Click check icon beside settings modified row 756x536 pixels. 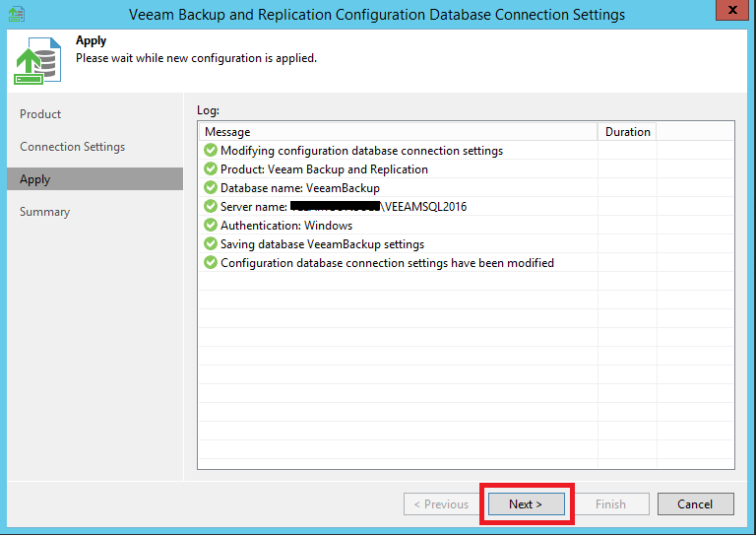[x=211, y=262]
